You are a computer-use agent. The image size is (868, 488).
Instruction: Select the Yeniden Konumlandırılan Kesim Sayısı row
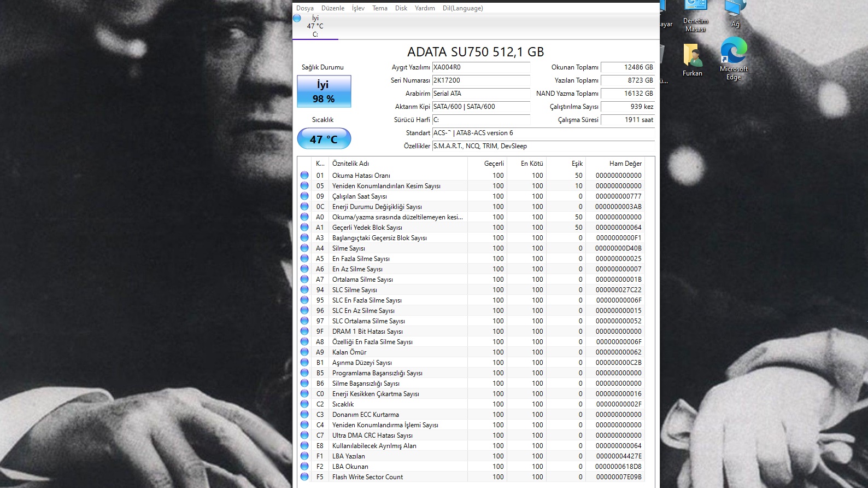click(x=472, y=185)
